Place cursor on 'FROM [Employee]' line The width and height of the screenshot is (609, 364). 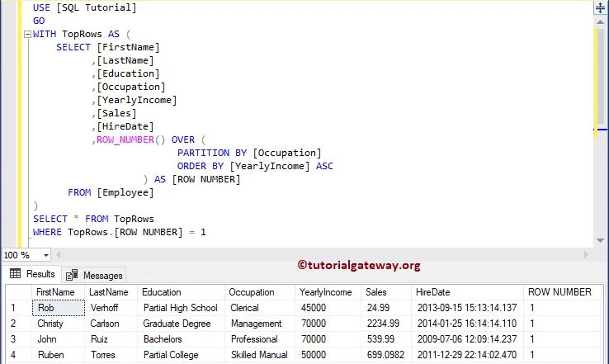pos(111,192)
